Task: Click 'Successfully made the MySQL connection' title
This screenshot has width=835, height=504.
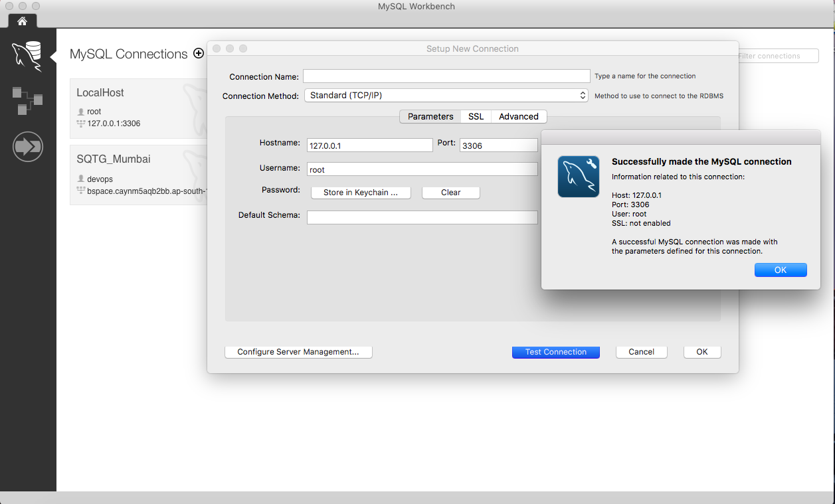Action: point(701,161)
